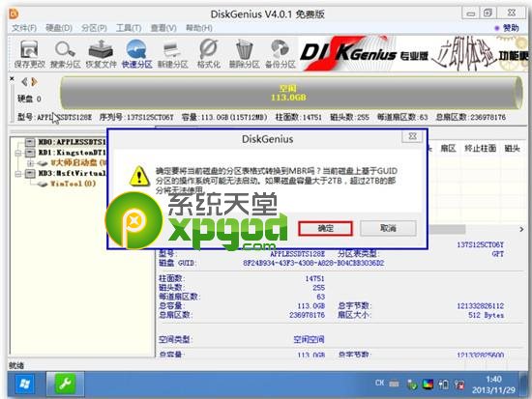532x399 pixels.
Task: Open the 分区(P) menu
Action: click(94, 28)
